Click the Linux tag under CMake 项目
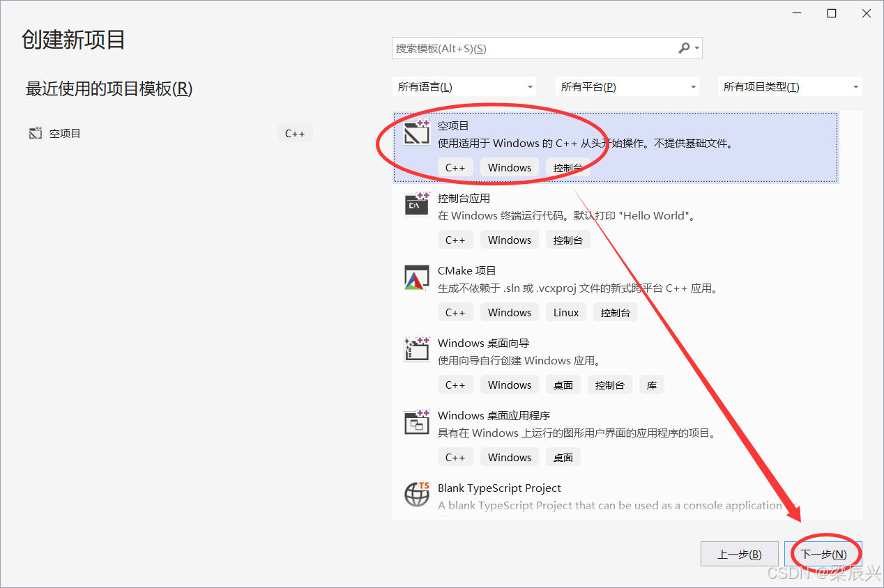This screenshot has height=588, width=884. click(x=566, y=312)
